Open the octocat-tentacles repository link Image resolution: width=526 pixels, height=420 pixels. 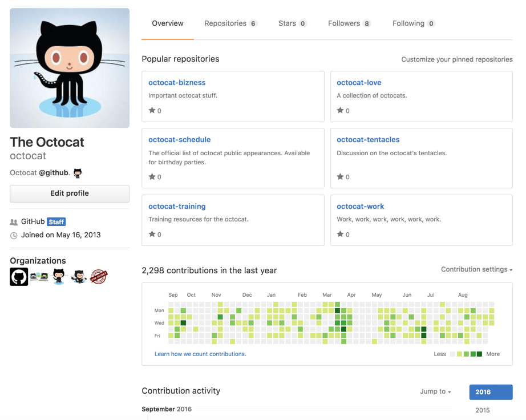(x=368, y=140)
